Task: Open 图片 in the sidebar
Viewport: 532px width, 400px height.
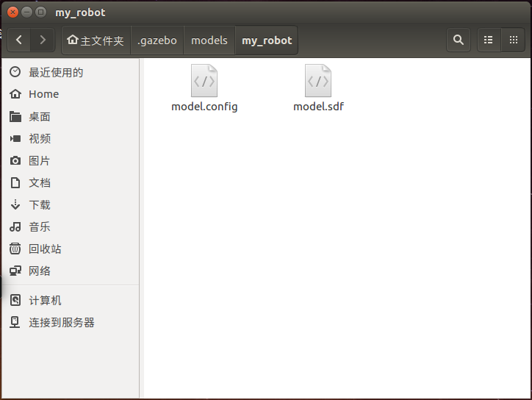Action: [x=71, y=160]
